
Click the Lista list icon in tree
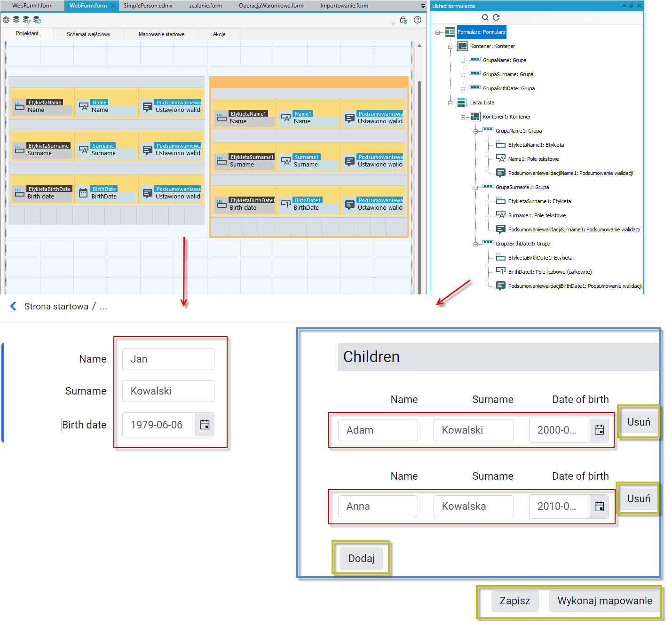pos(462,103)
